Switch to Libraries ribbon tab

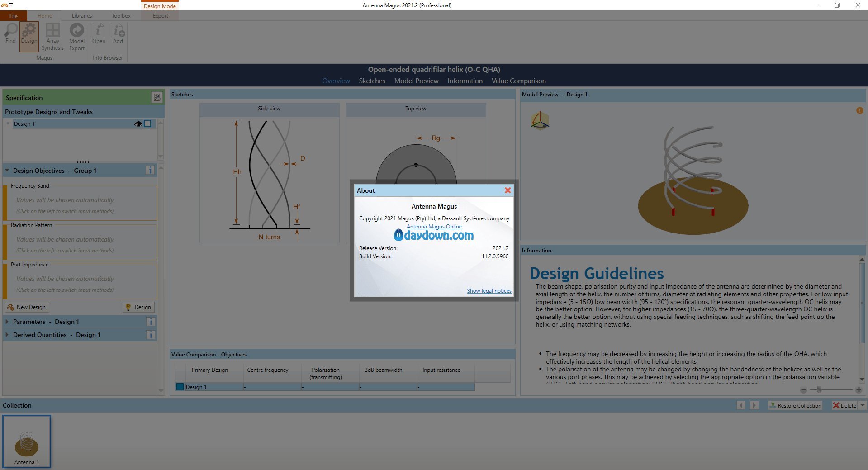click(82, 16)
